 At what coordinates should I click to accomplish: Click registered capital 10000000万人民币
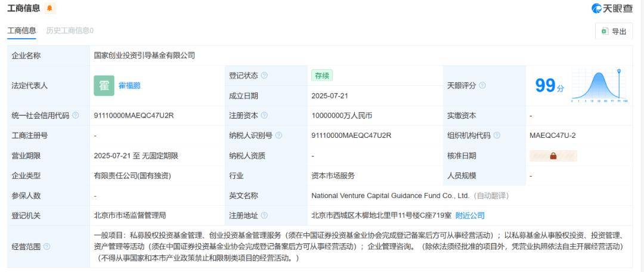coord(342,116)
